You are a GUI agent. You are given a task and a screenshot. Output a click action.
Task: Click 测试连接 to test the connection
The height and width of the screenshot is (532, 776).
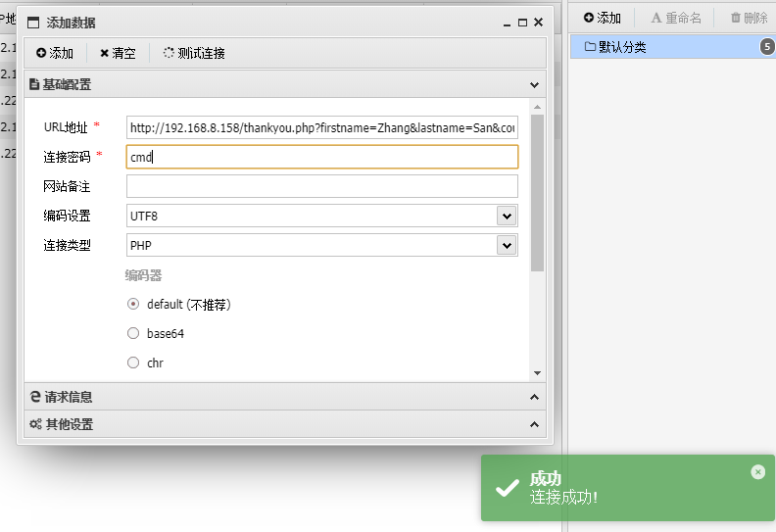pyautogui.click(x=194, y=53)
